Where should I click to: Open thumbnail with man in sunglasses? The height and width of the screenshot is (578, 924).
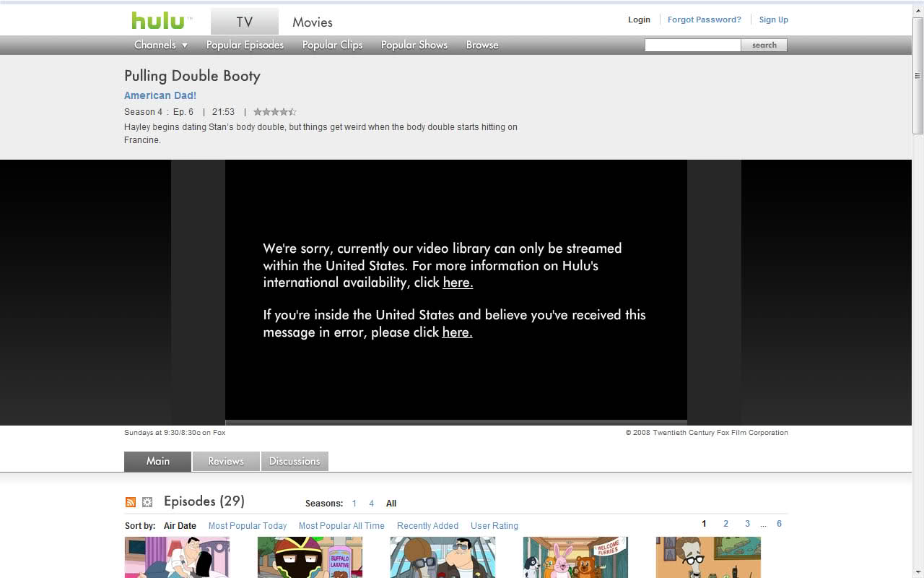[x=443, y=557]
